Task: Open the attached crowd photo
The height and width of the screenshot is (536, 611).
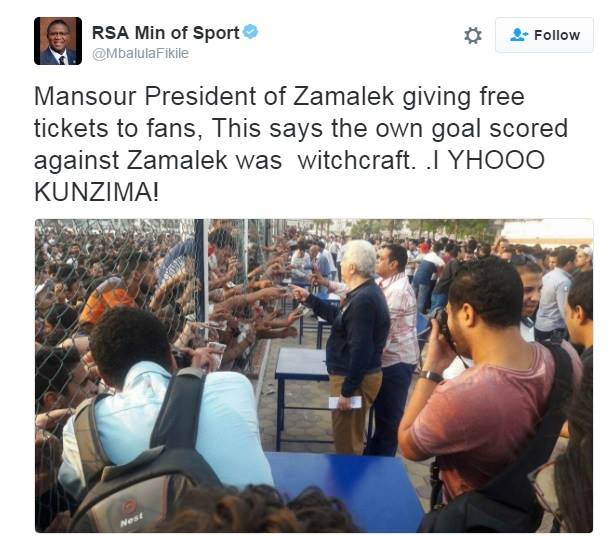Action: coord(314,376)
